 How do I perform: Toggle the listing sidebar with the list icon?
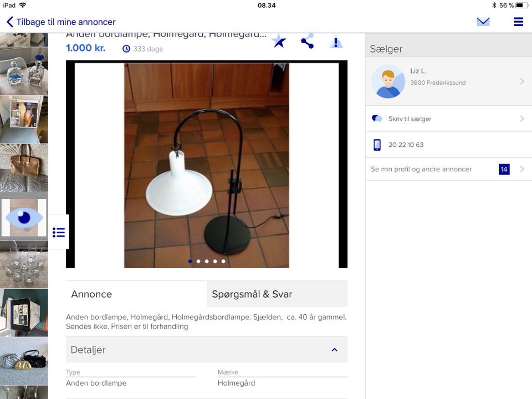pos(59,232)
